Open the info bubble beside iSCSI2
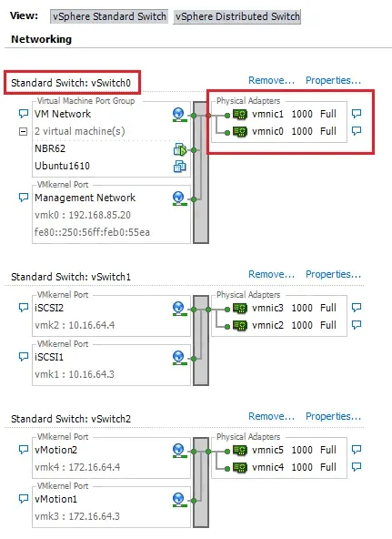Screen dimensions: 392x539 23,308
